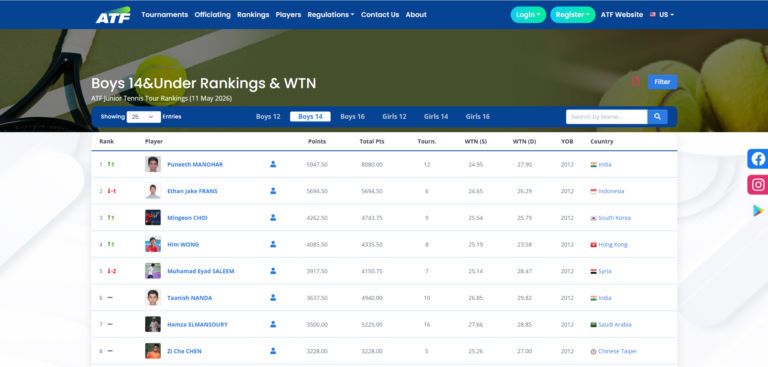768x367 pixels.
Task: Click the Total Pts column header
Action: (372, 142)
